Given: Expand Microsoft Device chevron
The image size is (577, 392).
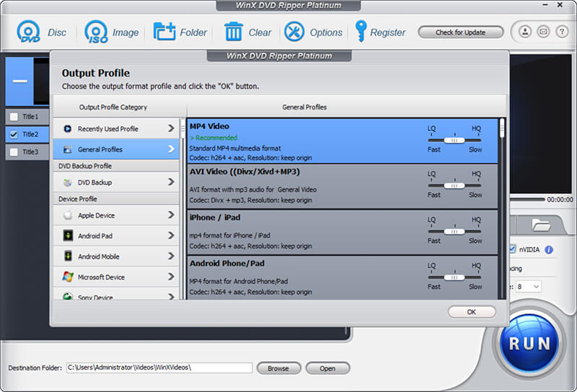Looking at the screenshot, I should [171, 277].
